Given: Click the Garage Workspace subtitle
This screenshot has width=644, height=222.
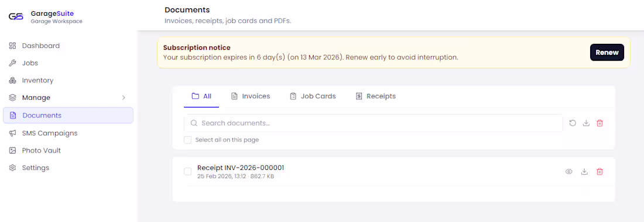Looking at the screenshot, I should pyautogui.click(x=56, y=21).
